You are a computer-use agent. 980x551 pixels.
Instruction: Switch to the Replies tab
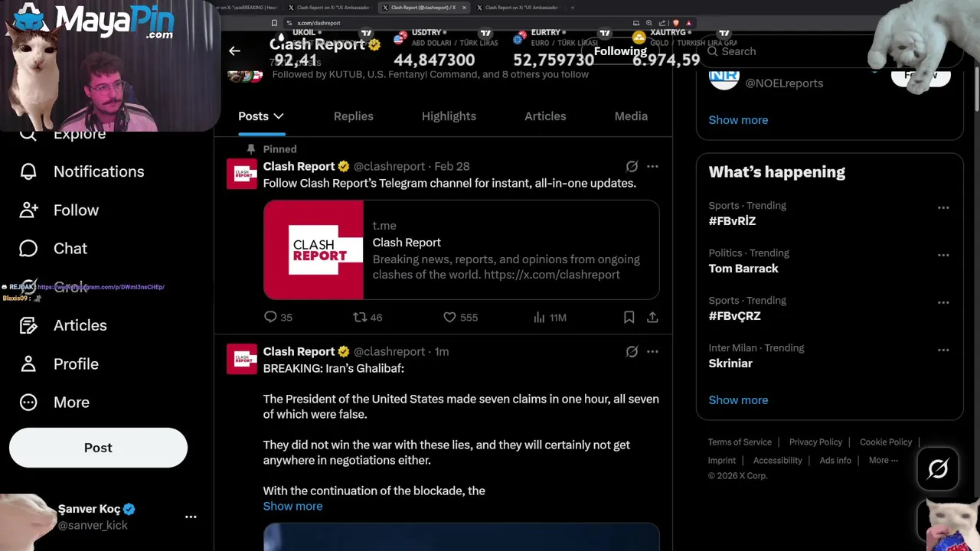354,116
